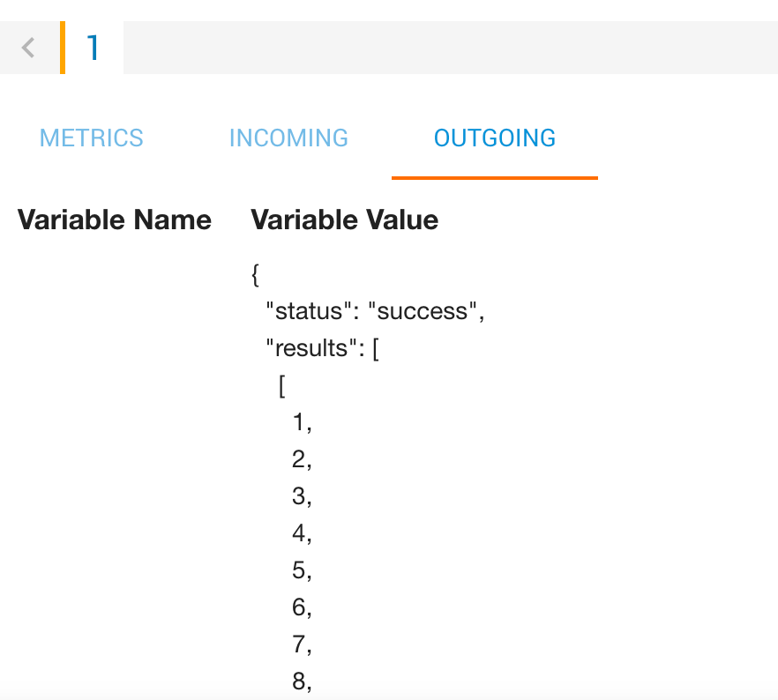Click the Variable Value column header
The height and width of the screenshot is (700, 778).
coord(345,220)
